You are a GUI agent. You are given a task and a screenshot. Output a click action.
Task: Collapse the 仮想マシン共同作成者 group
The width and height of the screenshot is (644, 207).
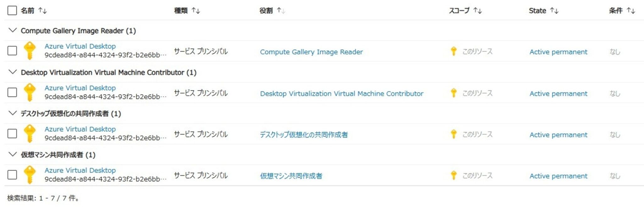coord(12,154)
